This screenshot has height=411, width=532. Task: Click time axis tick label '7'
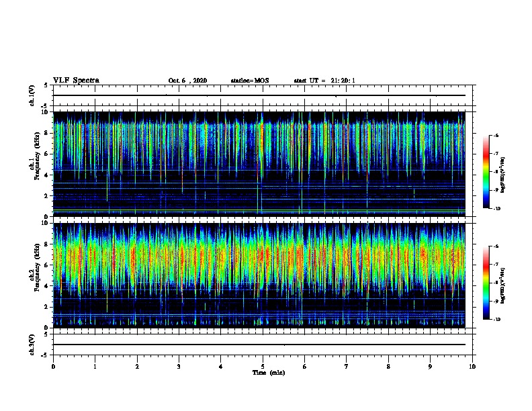click(347, 366)
